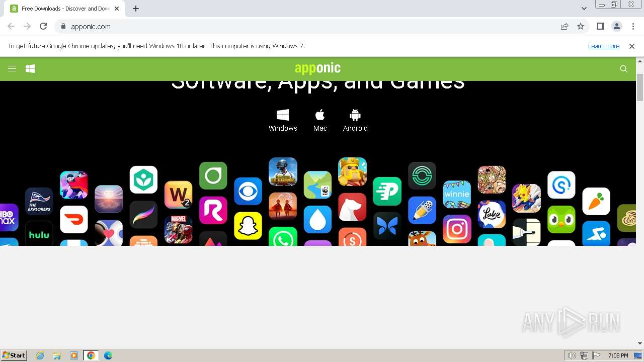Open Chrome side panel
644x362 pixels.
601,27
